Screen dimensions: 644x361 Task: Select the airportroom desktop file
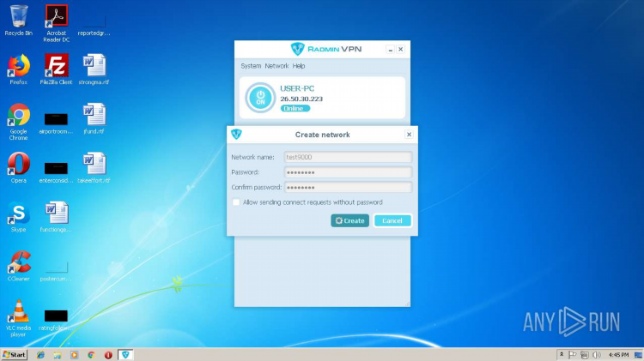point(57,122)
